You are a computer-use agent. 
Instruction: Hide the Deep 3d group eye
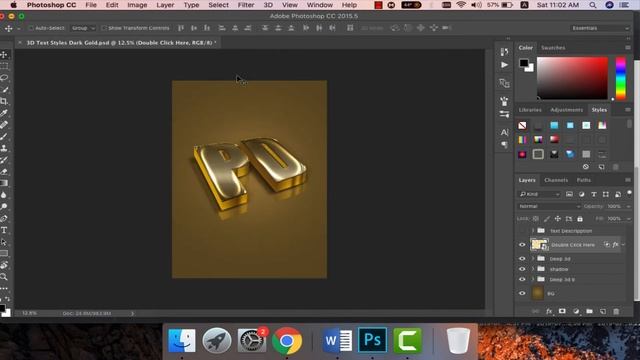[x=522, y=259]
